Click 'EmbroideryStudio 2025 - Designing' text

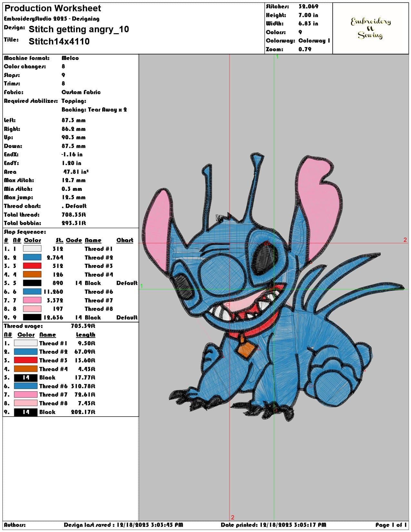click(x=52, y=19)
